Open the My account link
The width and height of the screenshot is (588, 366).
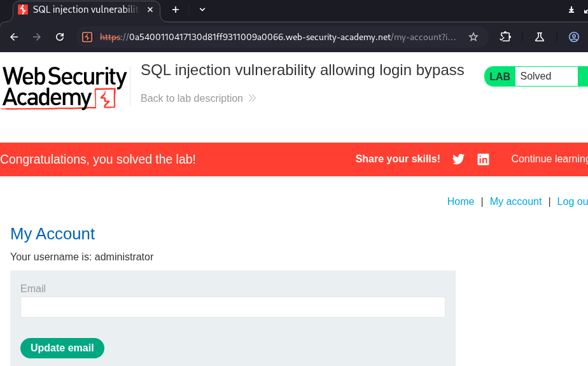coord(515,201)
